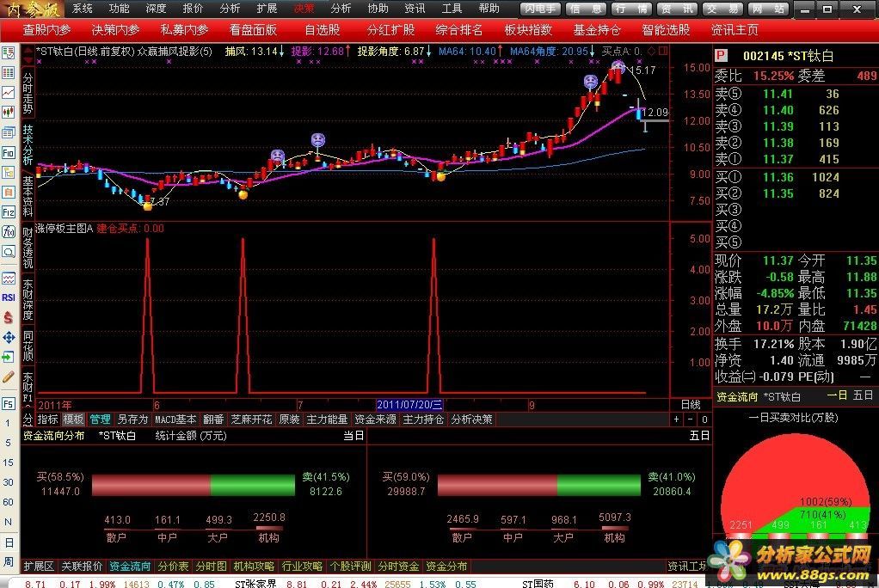Open 查股内参 in red toolbar

pos(47,30)
